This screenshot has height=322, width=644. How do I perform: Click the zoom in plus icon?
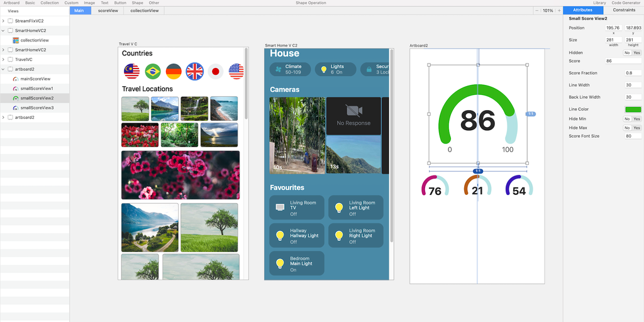point(558,11)
